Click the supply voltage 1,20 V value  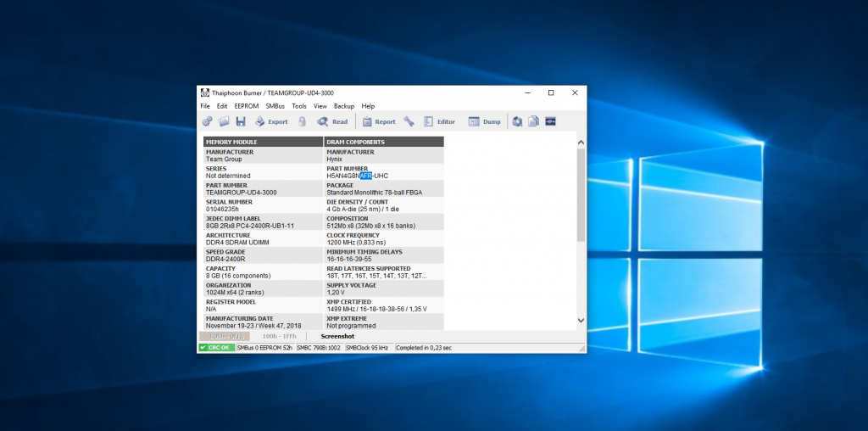tap(336, 293)
